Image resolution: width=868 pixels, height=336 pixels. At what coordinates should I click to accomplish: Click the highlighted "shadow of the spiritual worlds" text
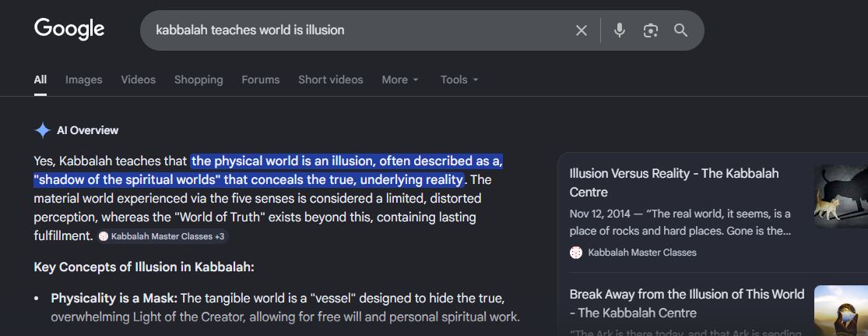pos(128,179)
